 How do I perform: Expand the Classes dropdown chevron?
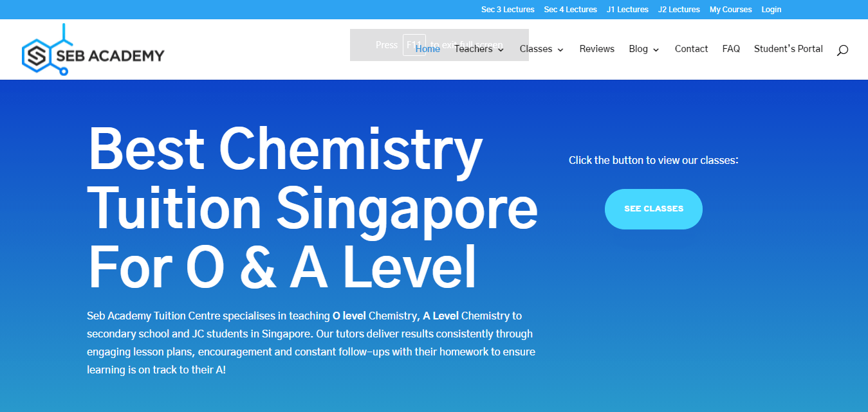[x=560, y=49]
